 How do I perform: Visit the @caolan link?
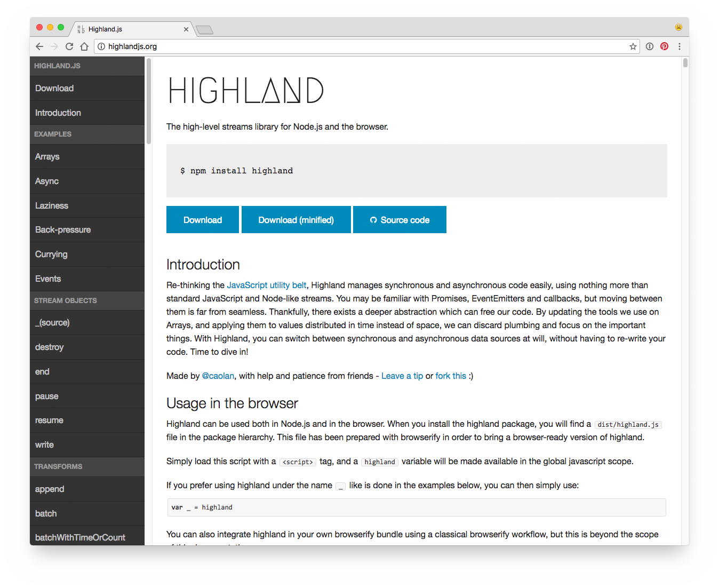pos(218,376)
